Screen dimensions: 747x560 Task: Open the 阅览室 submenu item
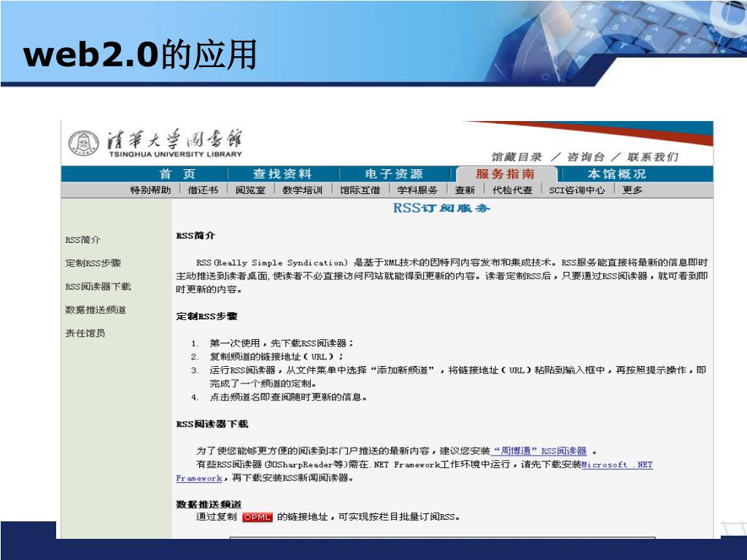pyautogui.click(x=250, y=190)
